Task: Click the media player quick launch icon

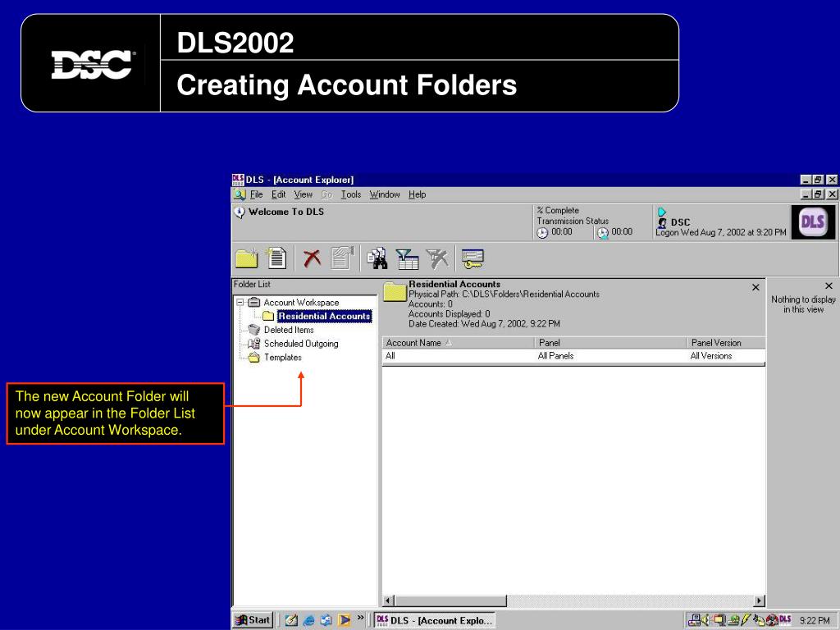Action: pos(344,620)
